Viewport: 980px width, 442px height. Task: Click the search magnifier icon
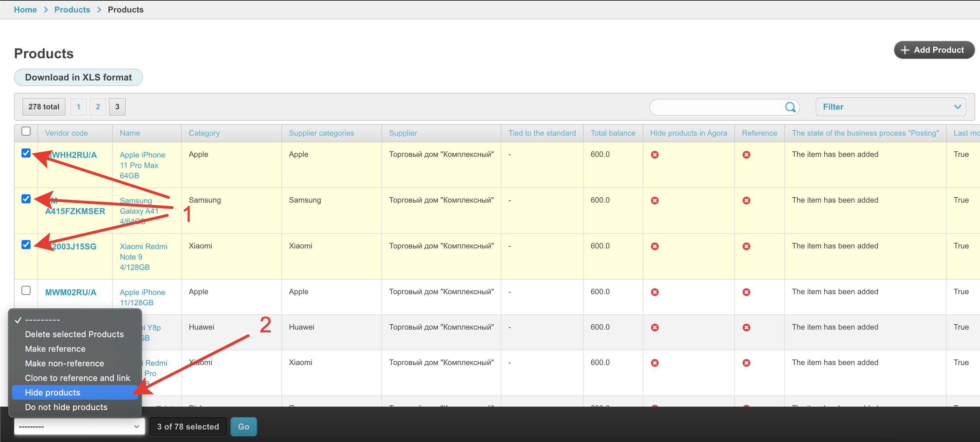pos(790,107)
